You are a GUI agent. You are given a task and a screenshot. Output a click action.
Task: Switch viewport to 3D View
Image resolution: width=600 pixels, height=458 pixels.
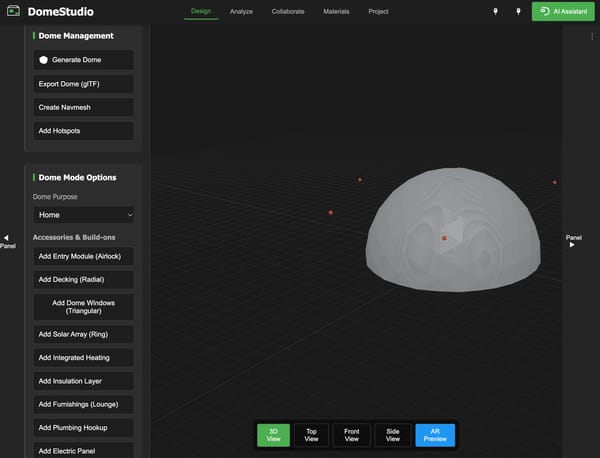tap(273, 435)
